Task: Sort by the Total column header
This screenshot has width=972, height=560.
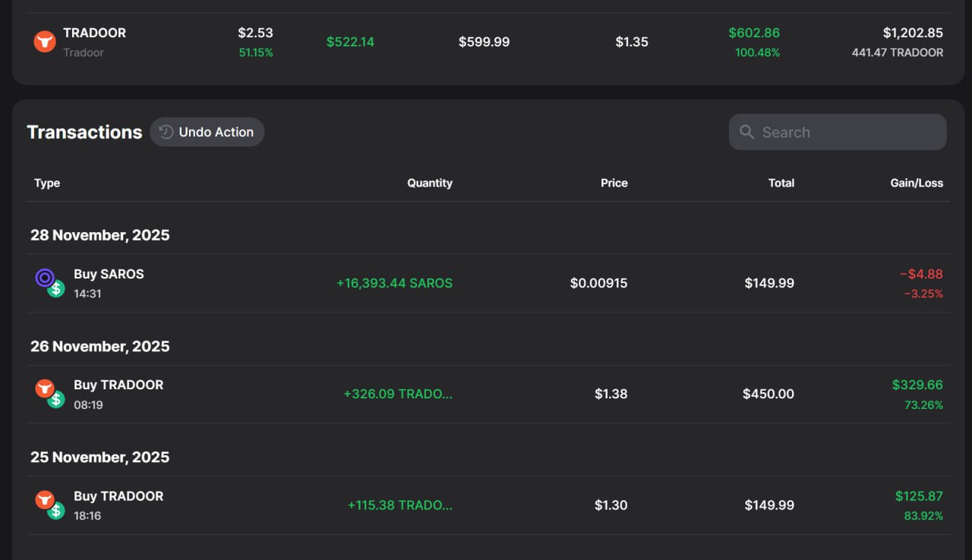Action: (x=781, y=183)
